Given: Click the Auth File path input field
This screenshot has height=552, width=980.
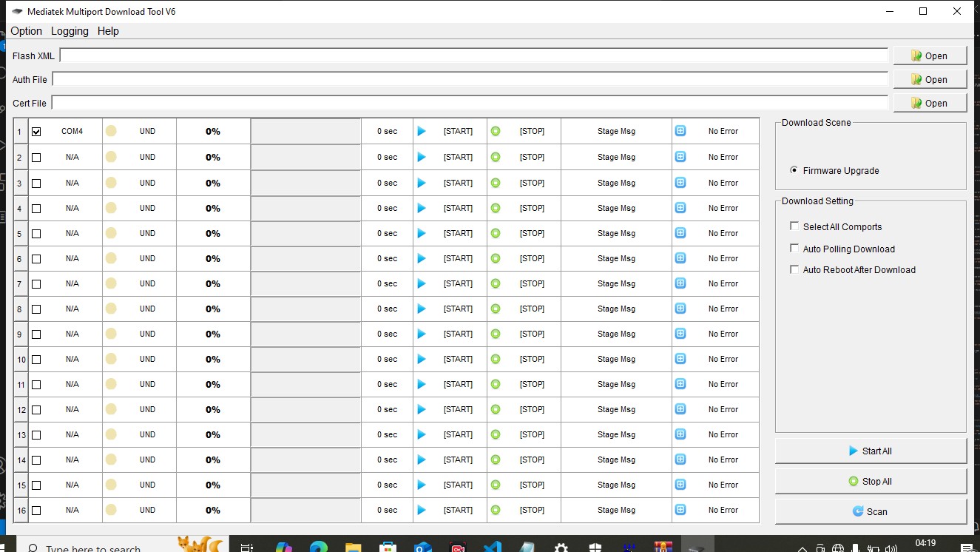Looking at the screenshot, I should (470, 79).
